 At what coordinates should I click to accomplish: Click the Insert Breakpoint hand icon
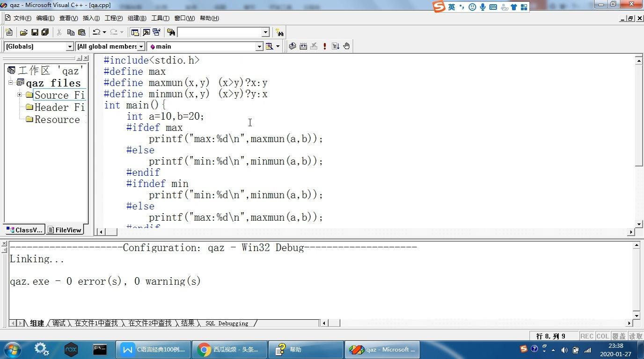click(x=346, y=46)
